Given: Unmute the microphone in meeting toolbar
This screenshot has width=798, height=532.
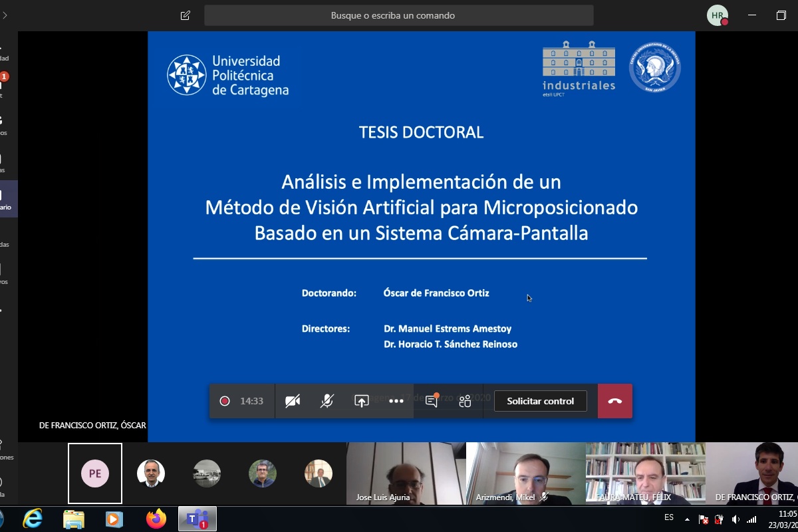Looking at the screenshot, I should click(327, 401).
